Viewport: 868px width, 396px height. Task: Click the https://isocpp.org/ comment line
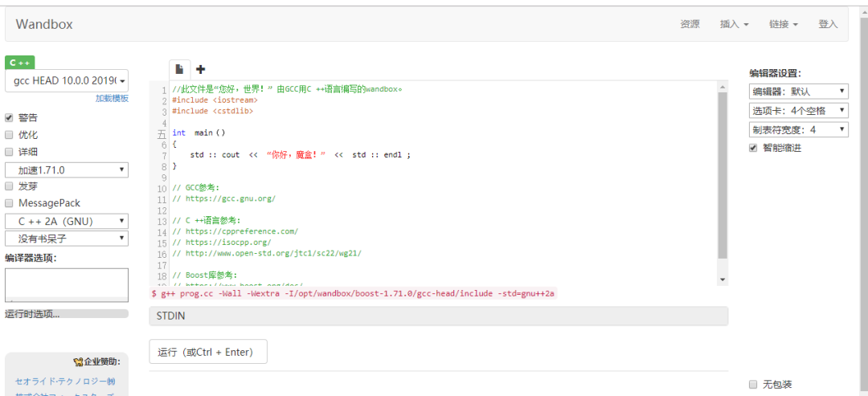(222, 243)
